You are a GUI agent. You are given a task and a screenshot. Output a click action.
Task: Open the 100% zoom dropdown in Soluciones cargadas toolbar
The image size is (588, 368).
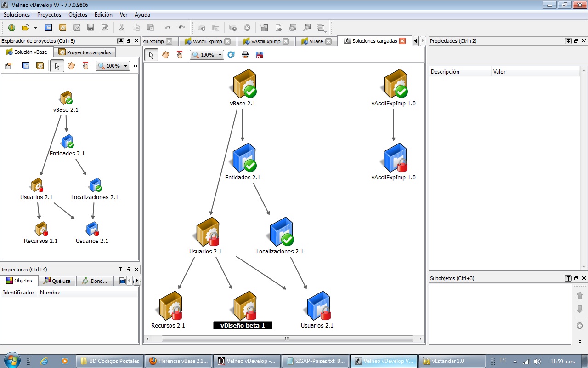pos(207,55)
